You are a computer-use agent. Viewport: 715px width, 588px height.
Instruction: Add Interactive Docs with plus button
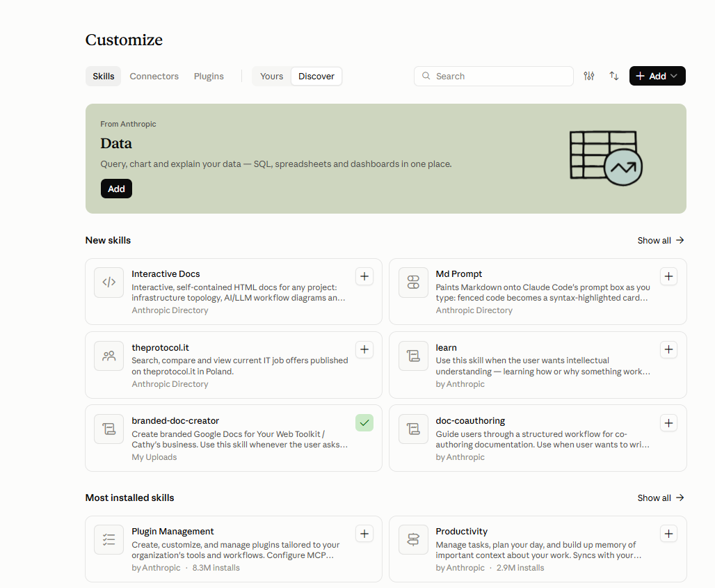[364, 276]
